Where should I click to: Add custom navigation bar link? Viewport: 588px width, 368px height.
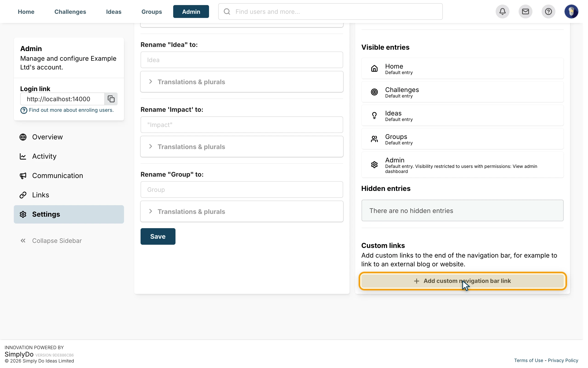462,281
